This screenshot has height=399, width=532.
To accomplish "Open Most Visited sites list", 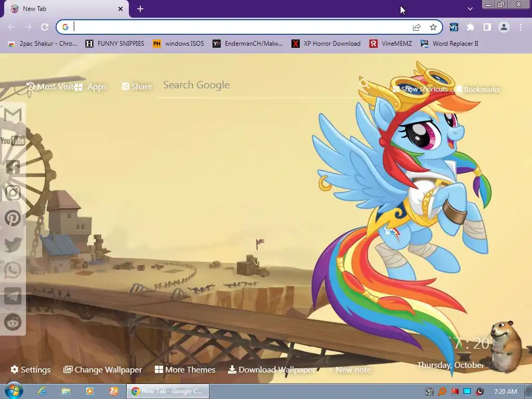I will pyautogui.click(x=50, y=87).
